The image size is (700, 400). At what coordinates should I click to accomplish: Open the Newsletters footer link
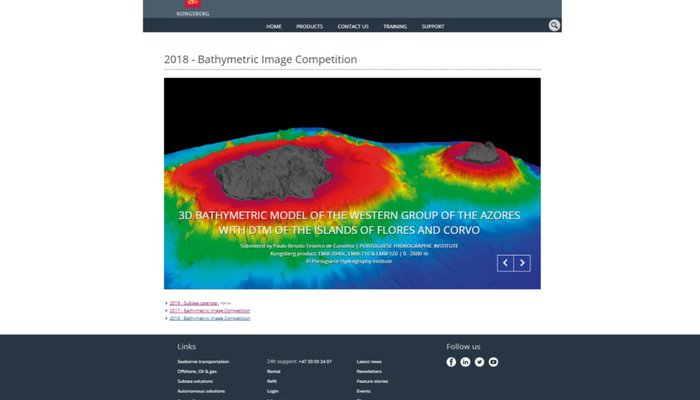[369, 371]
